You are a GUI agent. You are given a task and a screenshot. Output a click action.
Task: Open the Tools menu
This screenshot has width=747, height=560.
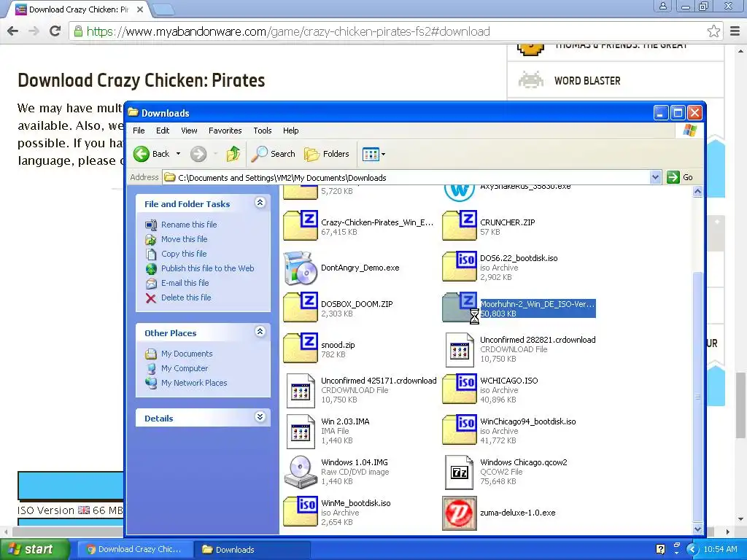click(x=262, y=131)
